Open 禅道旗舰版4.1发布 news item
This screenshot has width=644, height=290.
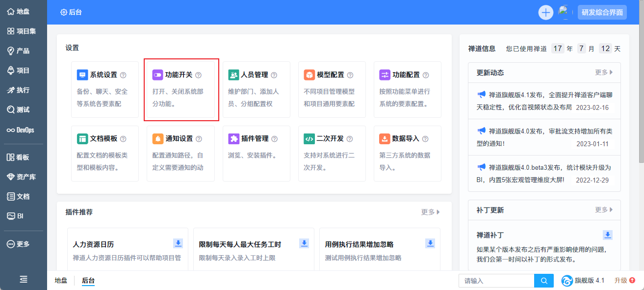[545, 101]
